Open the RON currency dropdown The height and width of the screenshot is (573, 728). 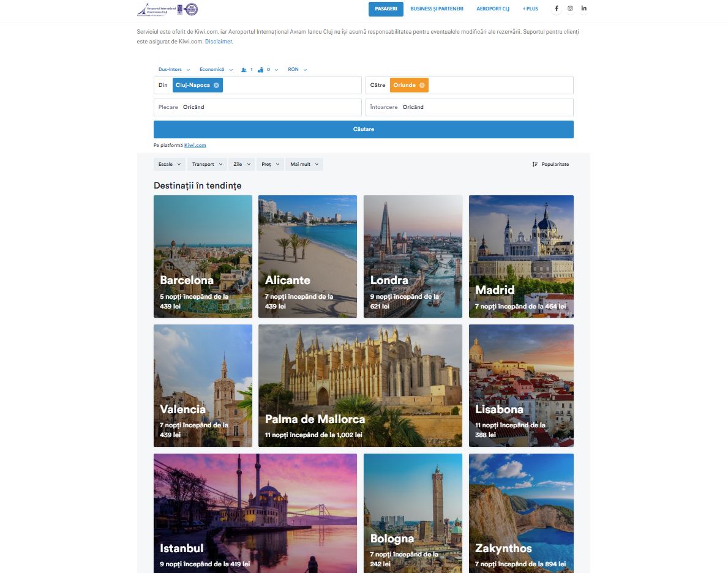pyautogui.click(x=297, y=70)
